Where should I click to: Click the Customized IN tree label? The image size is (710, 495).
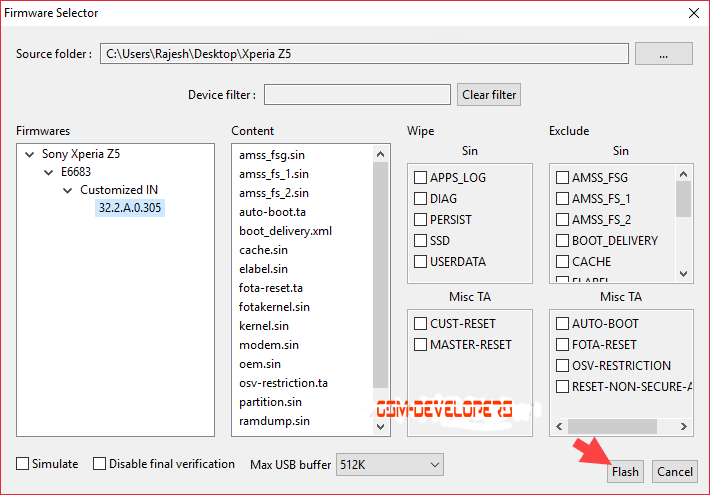tap(119, 190)
